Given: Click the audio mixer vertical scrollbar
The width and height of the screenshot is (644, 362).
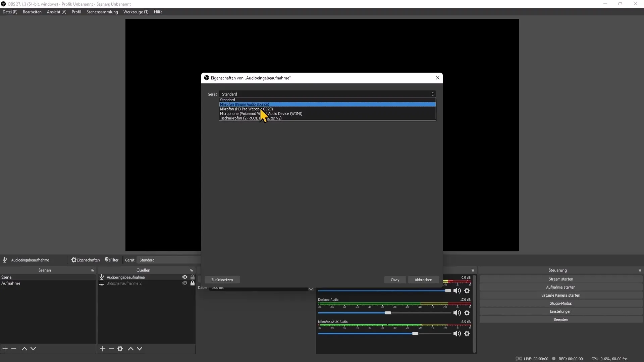Looking at the screenshot, I should pyautogui.click(x=474, y=314).
